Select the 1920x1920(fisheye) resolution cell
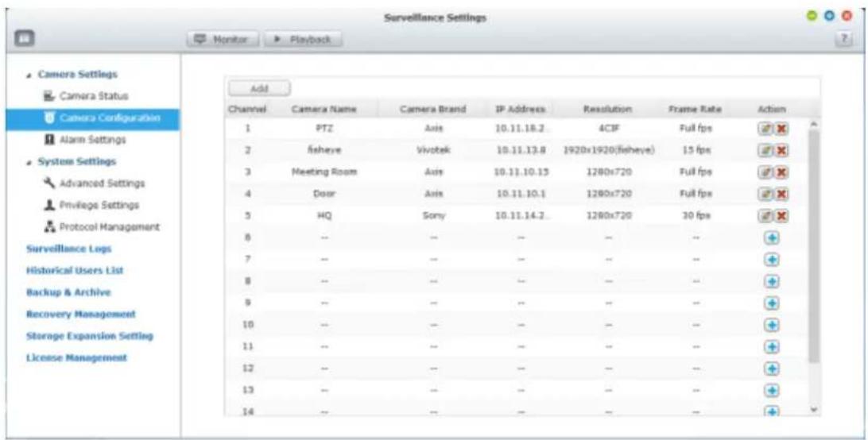Screen dimensions: 868x440 pos(608,150)
